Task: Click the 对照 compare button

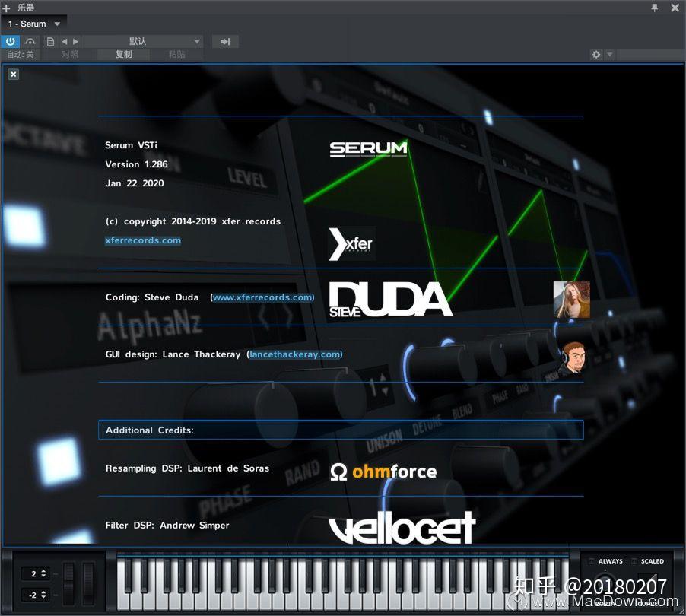Action: [69, 55]
